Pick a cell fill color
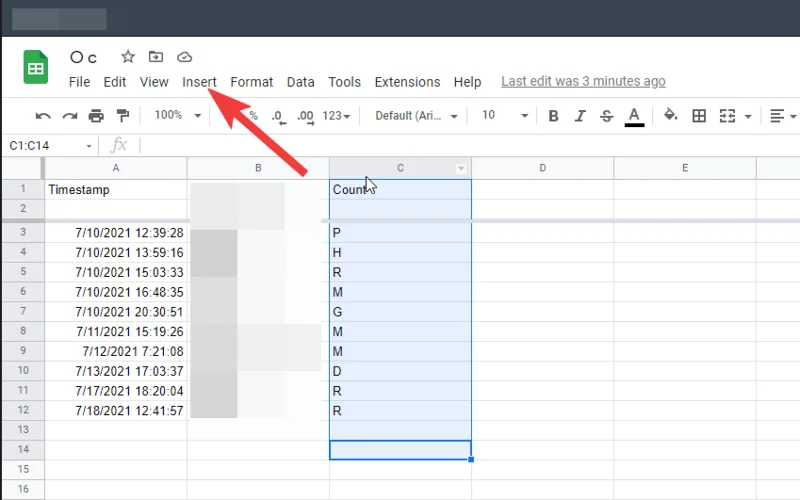 click(x=671, y=116)
